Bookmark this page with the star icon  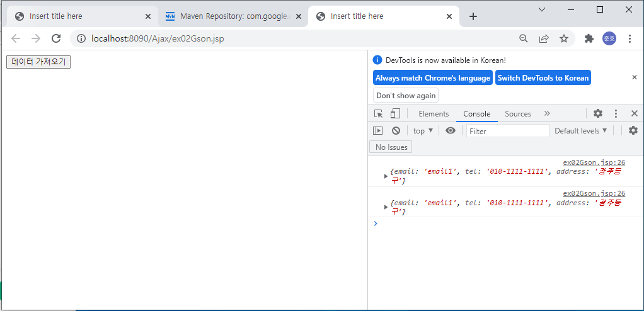564,38
